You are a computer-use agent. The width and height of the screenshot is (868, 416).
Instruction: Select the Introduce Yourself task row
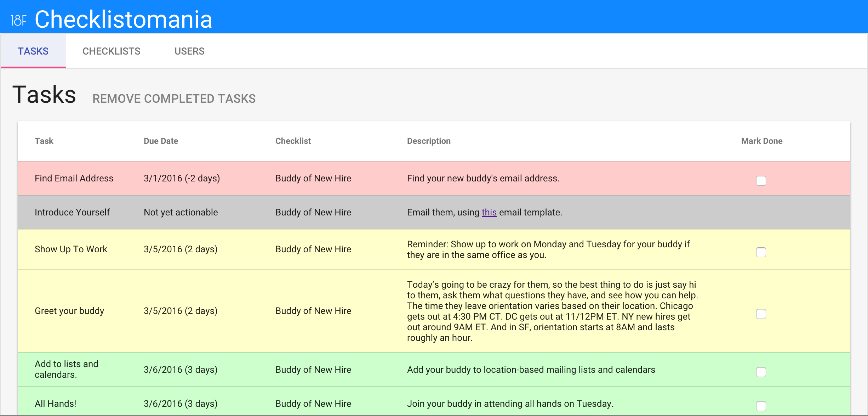coord(72,212)
